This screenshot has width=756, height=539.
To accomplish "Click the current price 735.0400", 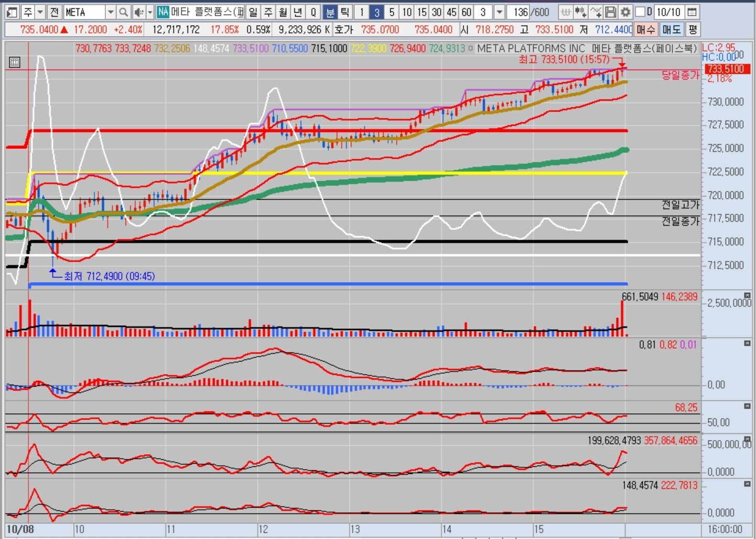I will [x=39, y=29].
